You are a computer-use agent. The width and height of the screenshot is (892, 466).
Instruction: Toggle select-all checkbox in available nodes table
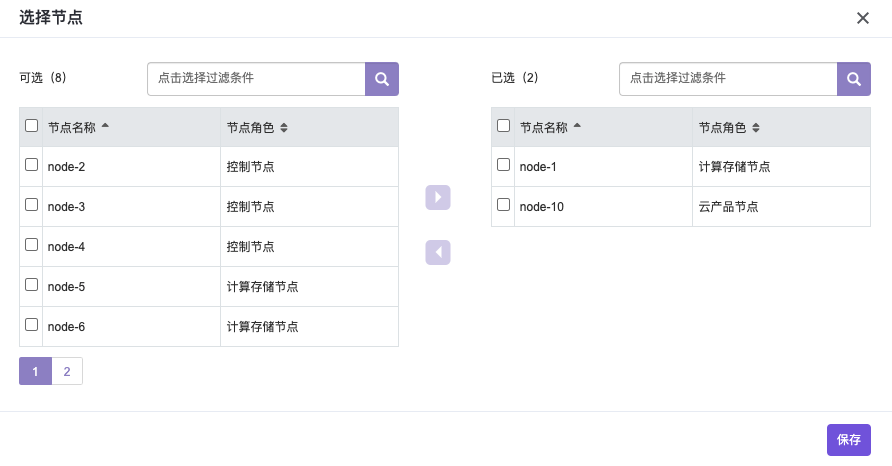coord(32,126)
